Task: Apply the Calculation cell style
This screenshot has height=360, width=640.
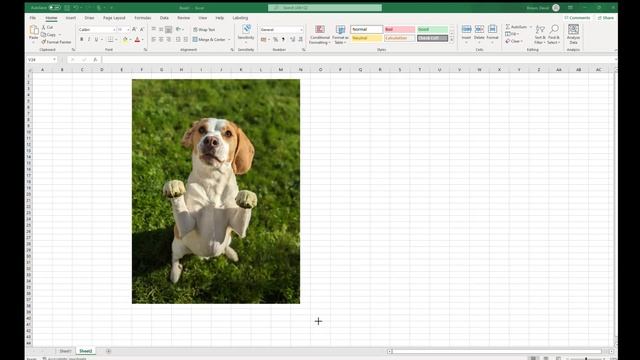Action: point(400,38)
